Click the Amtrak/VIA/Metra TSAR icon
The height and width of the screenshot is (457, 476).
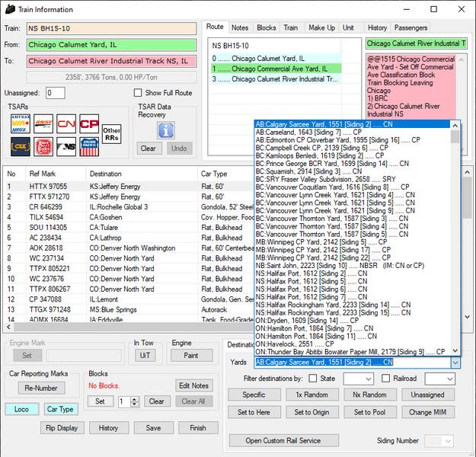[x=21, y=123]
